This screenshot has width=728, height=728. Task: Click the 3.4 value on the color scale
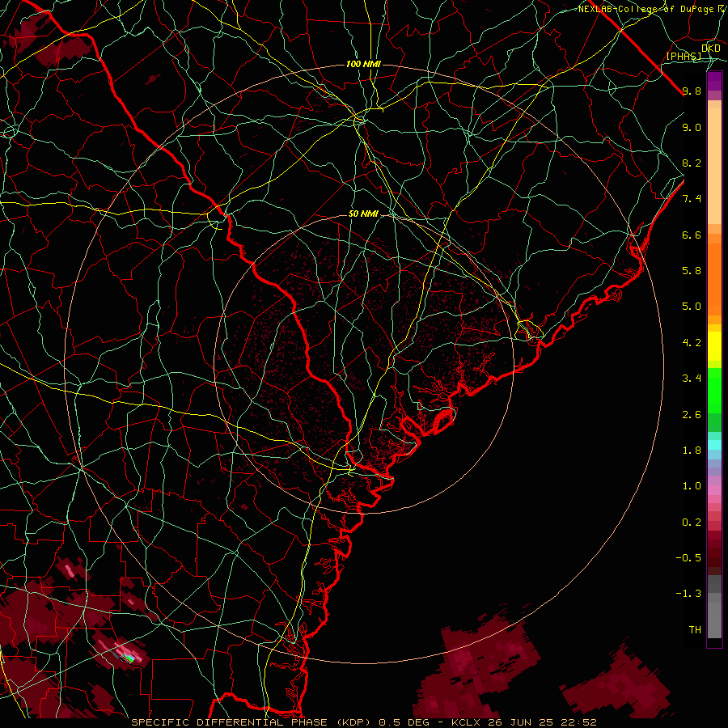click(x=692, y=379)
